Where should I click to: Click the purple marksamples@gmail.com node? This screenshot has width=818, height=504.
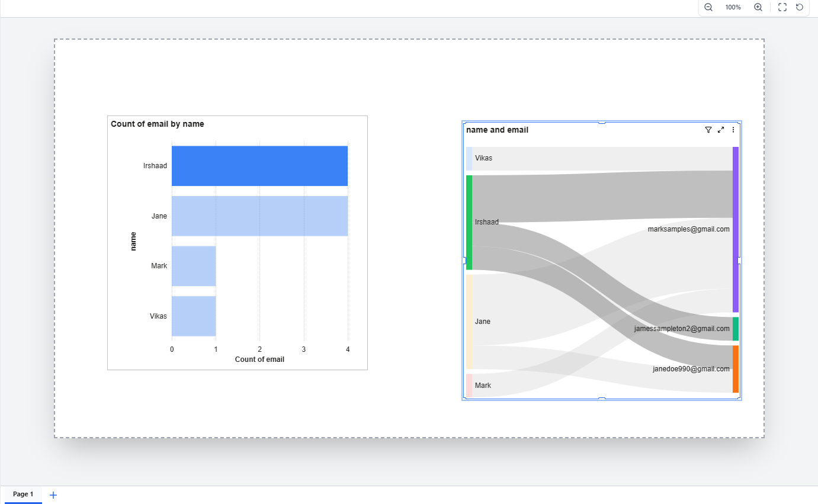pyautogui.click(x=736, y=229)
